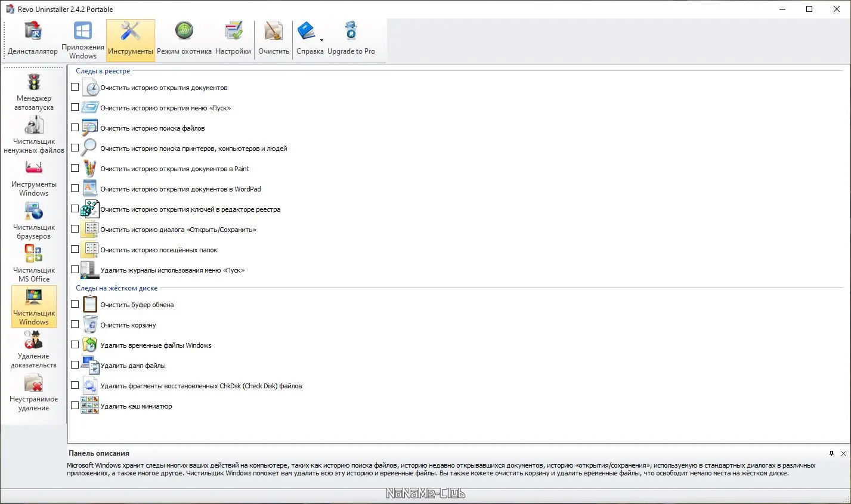Viewport: 851px width, 504px height.
Task: Close the Панель описания panel
Action: (x=843, y=453)
